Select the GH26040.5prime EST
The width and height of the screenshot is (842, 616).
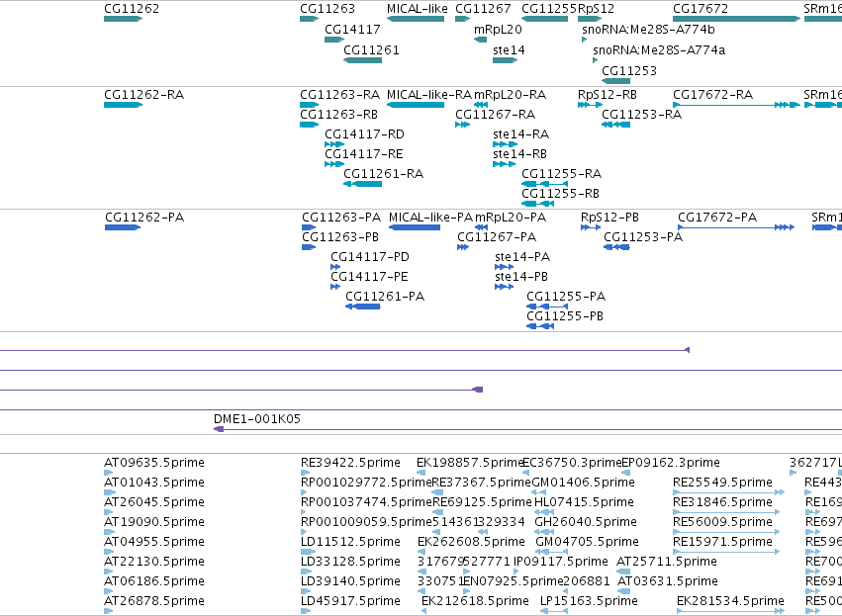coord(544,532)
